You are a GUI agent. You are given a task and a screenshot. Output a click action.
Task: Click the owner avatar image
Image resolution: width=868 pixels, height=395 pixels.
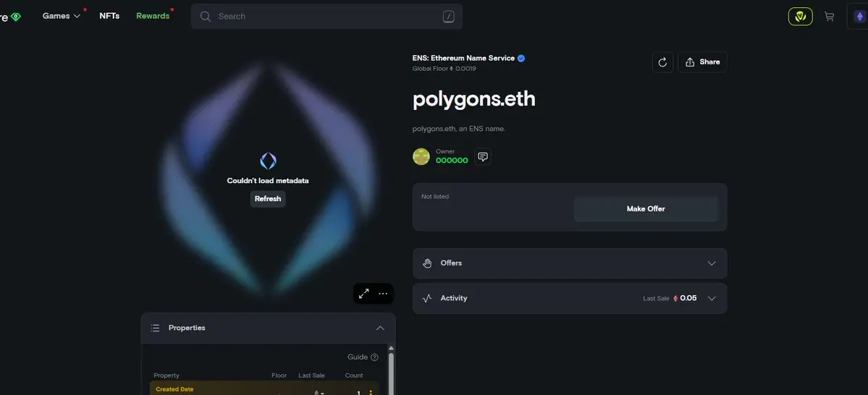(x=421, y=156)
